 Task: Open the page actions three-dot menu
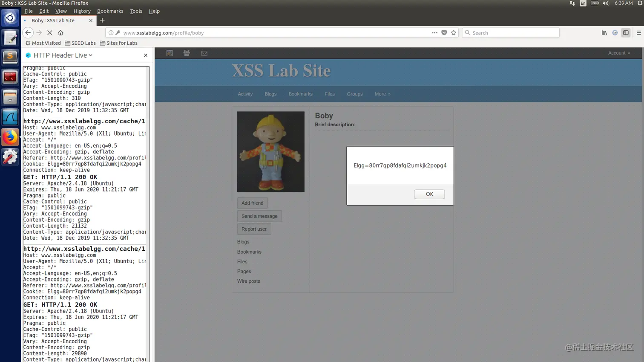pos(434,33)
